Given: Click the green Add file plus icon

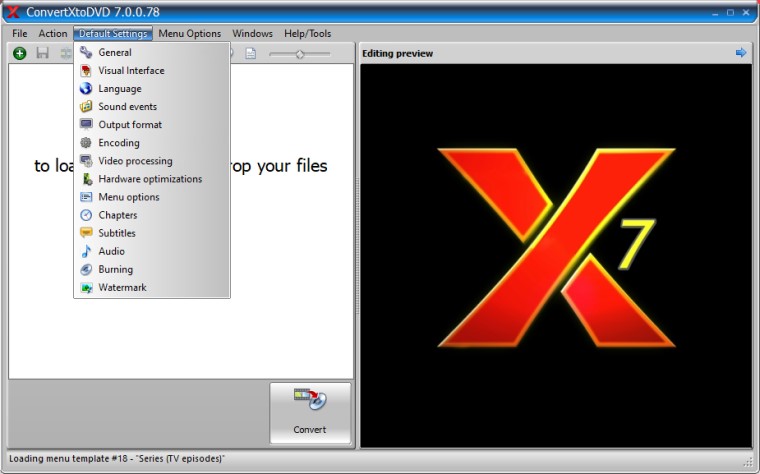Looking at the screenshot, I should (19, 53).
